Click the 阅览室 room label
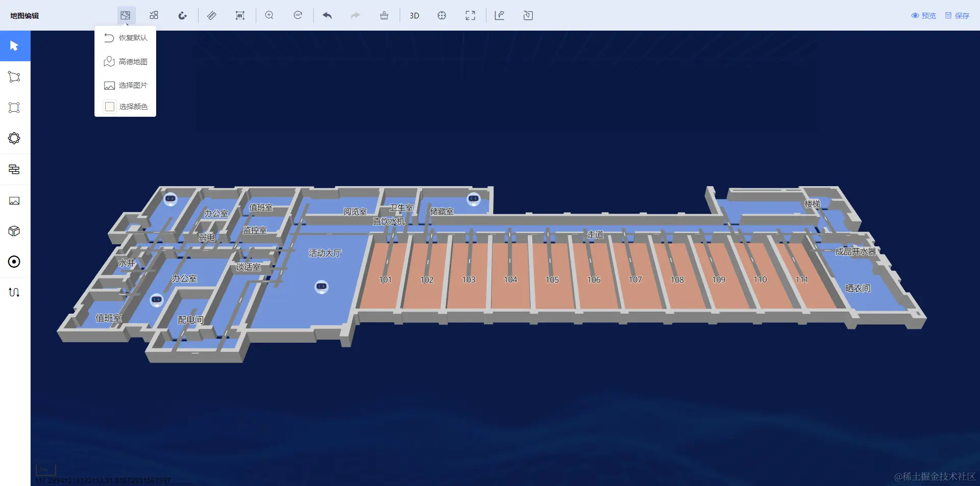Viewport: 980px width, 486px height. [x=355, y=212]
